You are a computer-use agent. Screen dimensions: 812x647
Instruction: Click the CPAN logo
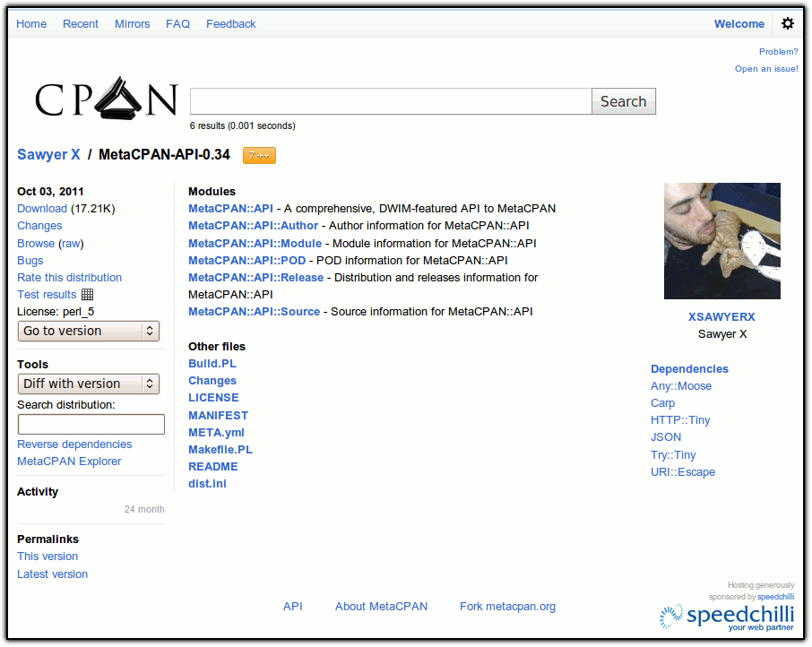point(107,99)
